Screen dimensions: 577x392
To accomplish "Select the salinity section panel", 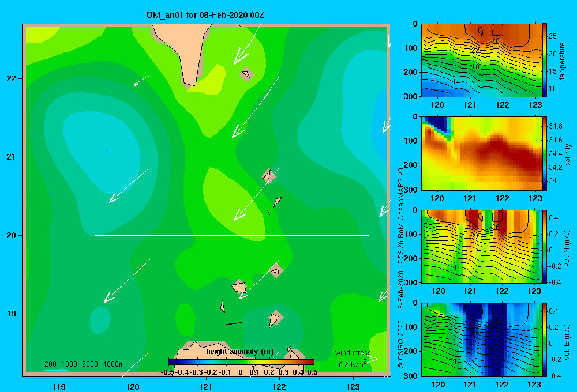I will pos(482,153).
